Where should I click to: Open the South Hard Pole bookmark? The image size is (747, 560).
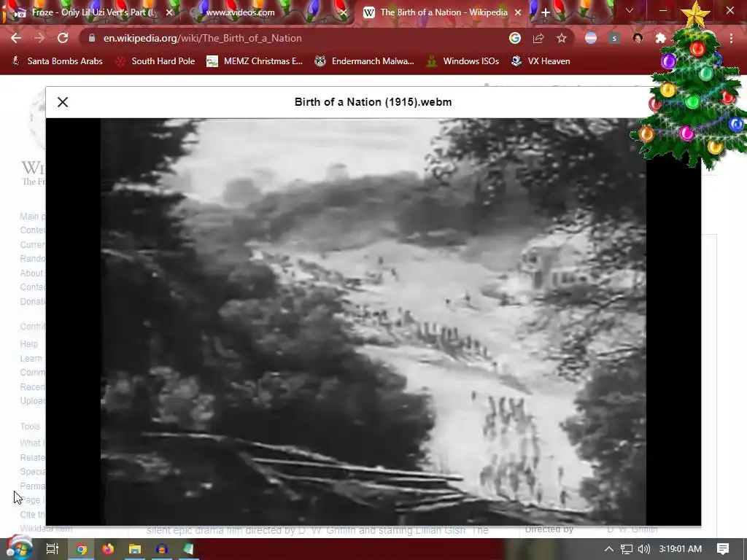tap(156, 61)
